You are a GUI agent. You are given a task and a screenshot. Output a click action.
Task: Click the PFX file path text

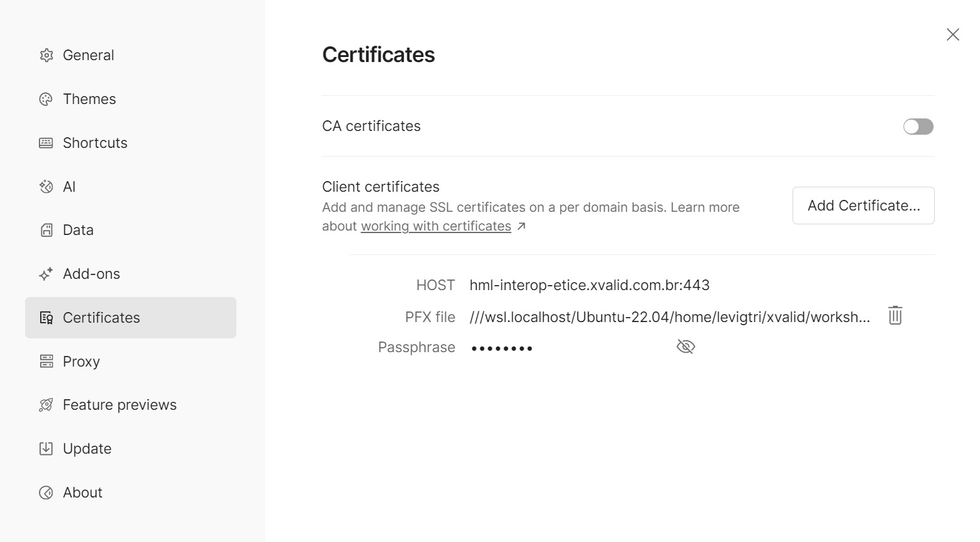click(x=670, y=317)
